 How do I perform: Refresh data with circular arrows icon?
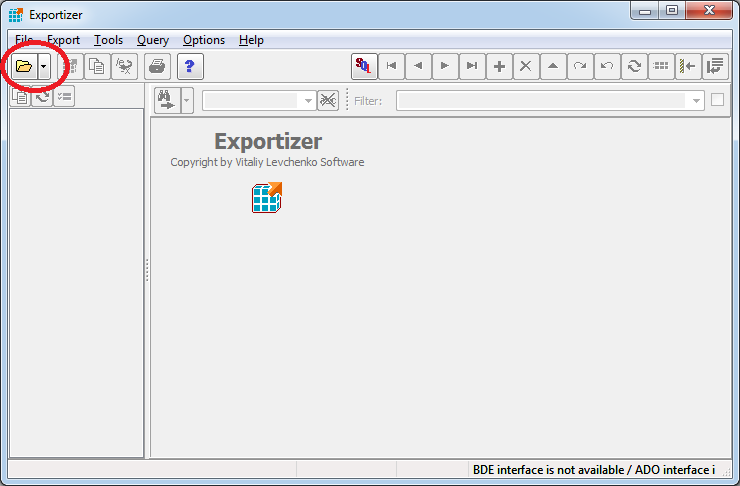(634, 67)
